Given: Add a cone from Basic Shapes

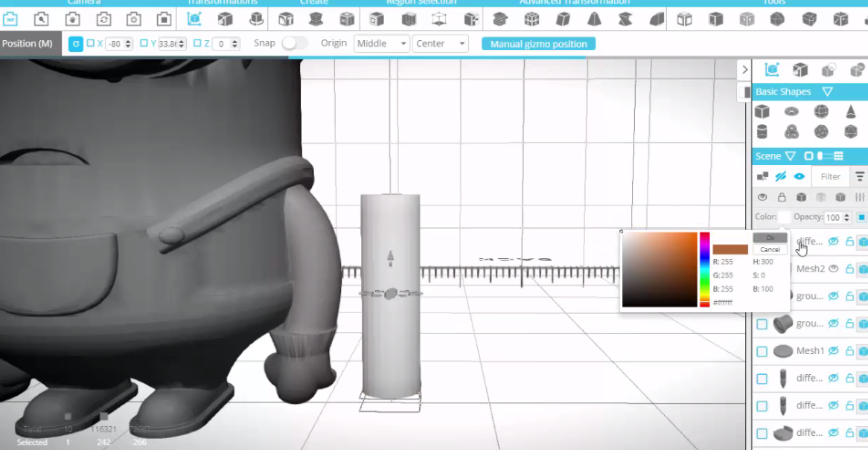Looking at the screenshot, I should coord(851,112).
